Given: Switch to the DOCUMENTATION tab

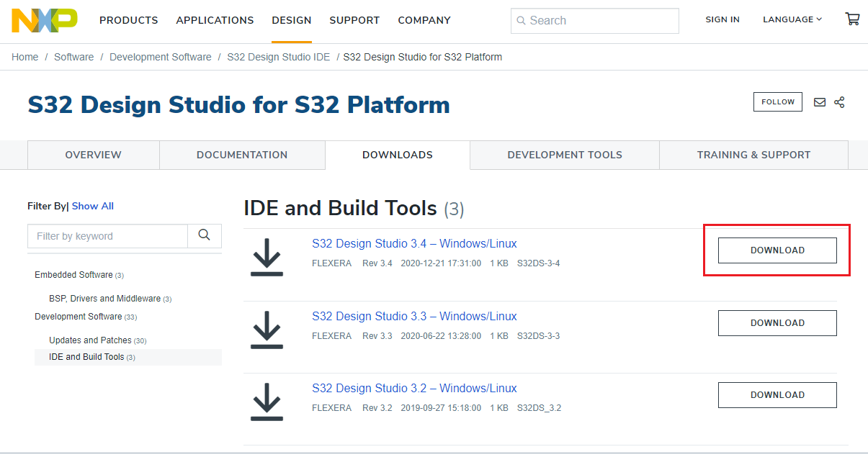Looking at the screenshot, I should coord(242,155).
